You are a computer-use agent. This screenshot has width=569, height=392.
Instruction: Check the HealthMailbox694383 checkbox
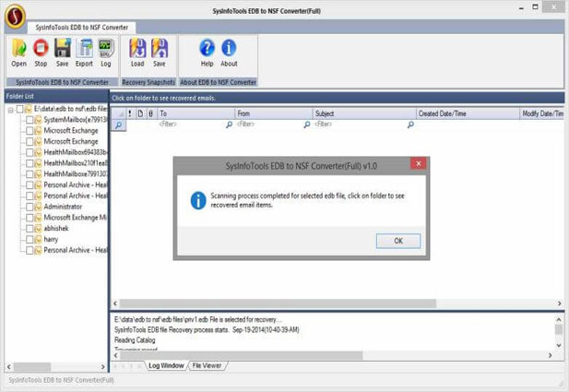[30, 152]
